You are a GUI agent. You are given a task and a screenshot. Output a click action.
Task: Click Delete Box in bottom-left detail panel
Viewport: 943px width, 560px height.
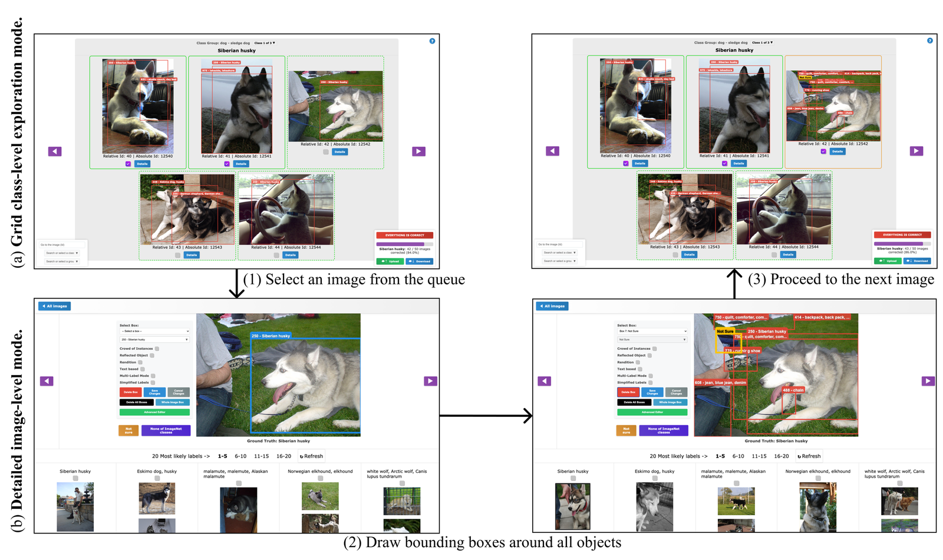pos(131,392)
